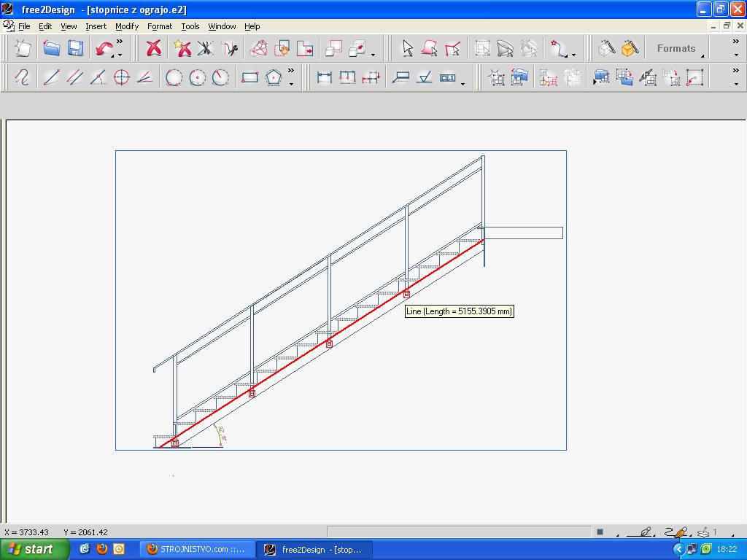747x560 pixels.
Task: Select the spline curve drawing tool
Action: (22, 77)
